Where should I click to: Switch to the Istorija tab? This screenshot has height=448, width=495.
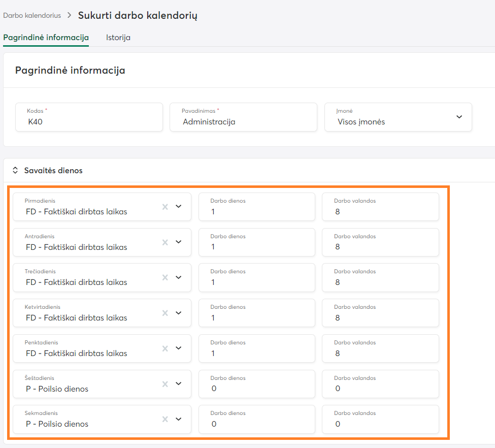point(118,38)
